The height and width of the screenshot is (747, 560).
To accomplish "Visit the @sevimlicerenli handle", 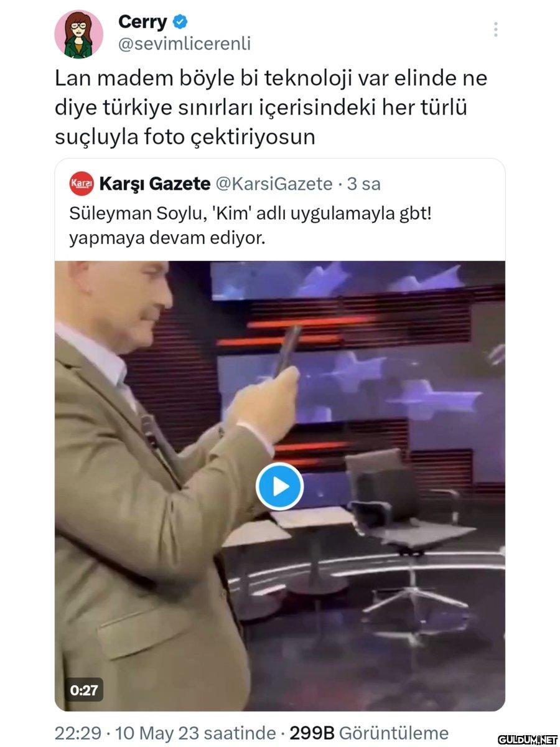I will tap(184, 44).
